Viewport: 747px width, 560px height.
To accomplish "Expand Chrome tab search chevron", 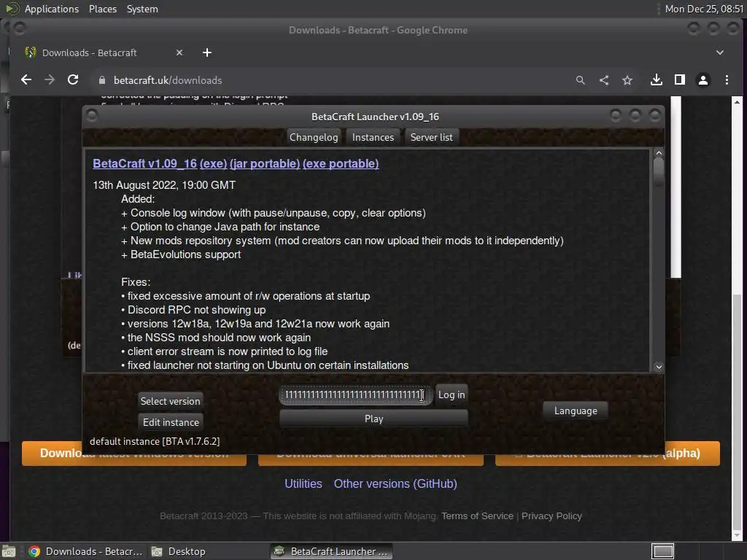I will [720, 52].
